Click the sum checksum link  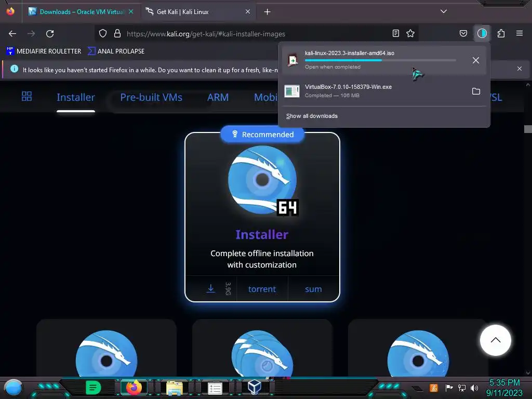[x=313, y=289]
